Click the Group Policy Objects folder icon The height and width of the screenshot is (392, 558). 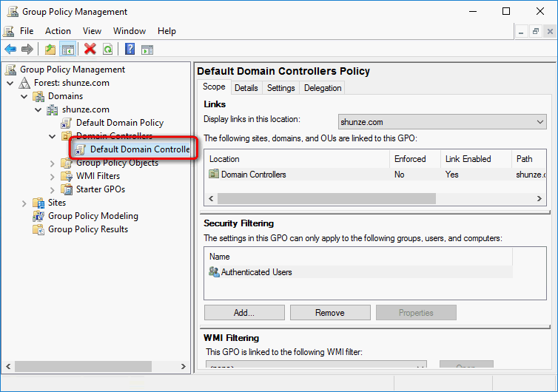point(67,163)
